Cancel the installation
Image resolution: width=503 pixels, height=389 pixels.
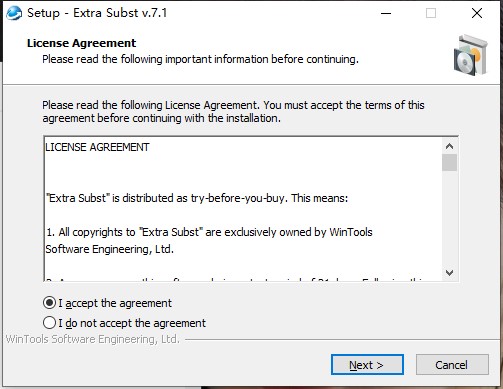(452, 365)
